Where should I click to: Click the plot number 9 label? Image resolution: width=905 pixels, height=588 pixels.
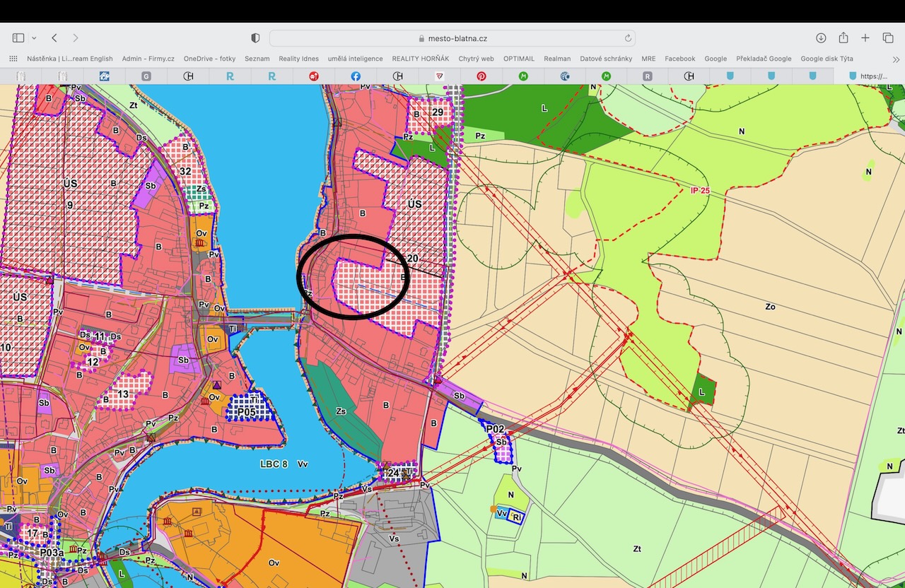click(x=70, y=206)
